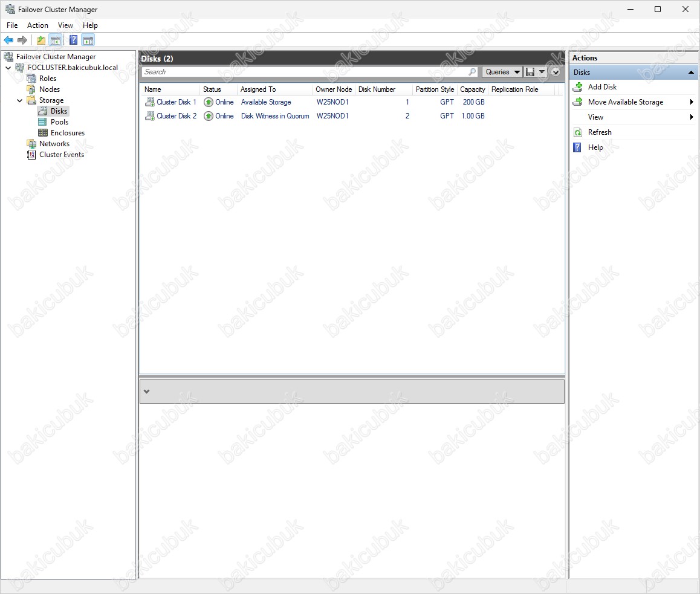Sort by the Assigned To column header
The height and width of the screenshot is (594, 700).
274,89
